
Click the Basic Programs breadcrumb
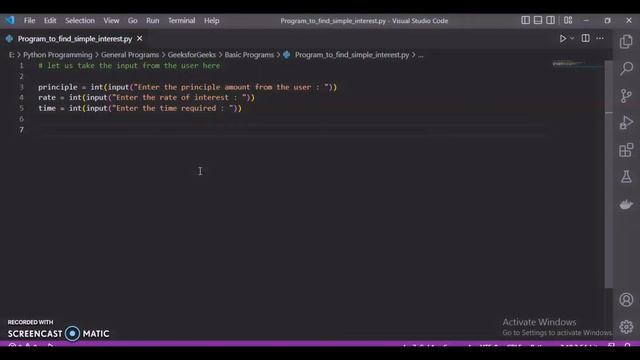[249, 55]
